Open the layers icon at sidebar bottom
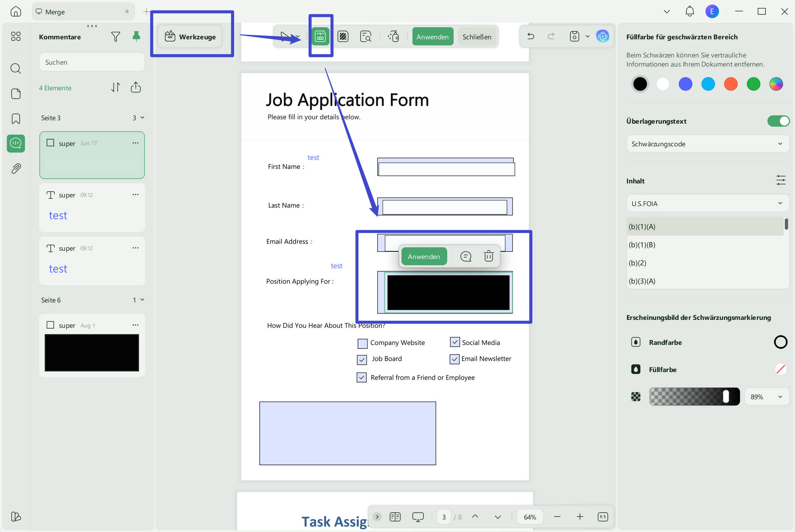 tap(15, 516)
